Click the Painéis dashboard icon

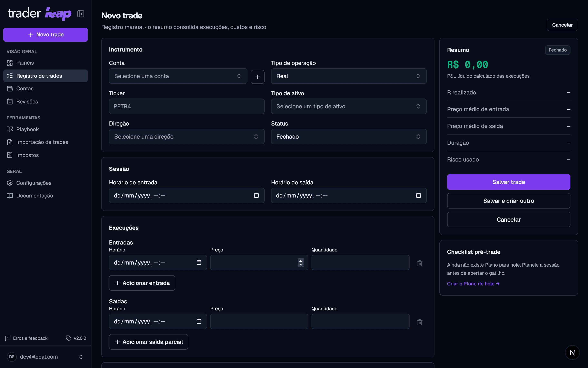pyautogui.click(x=10, y=63)
